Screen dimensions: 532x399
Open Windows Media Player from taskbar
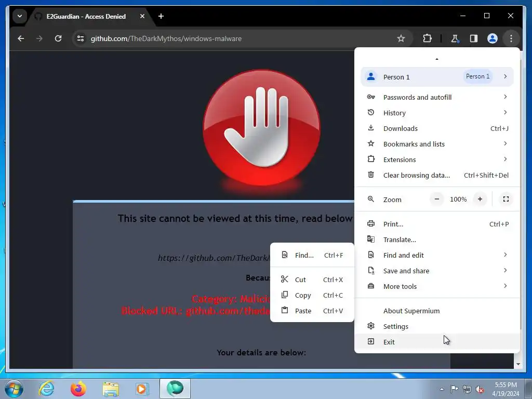pyautogui.click(x=142, y=389)
